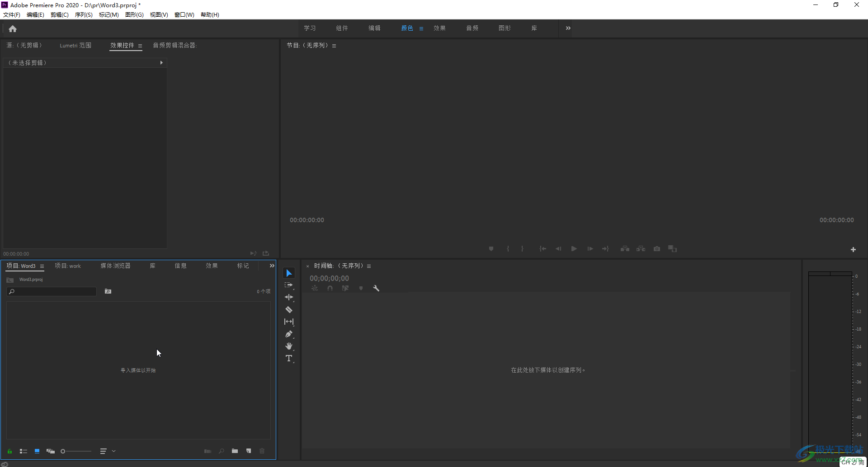
Task: Click Automate to Sequence icon
Action: [208, 451]
